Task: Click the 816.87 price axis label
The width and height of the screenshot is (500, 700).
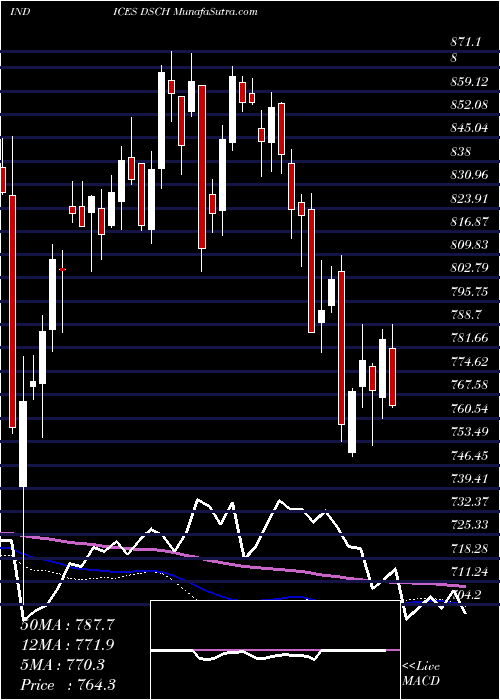Action: tap(469, 221)
